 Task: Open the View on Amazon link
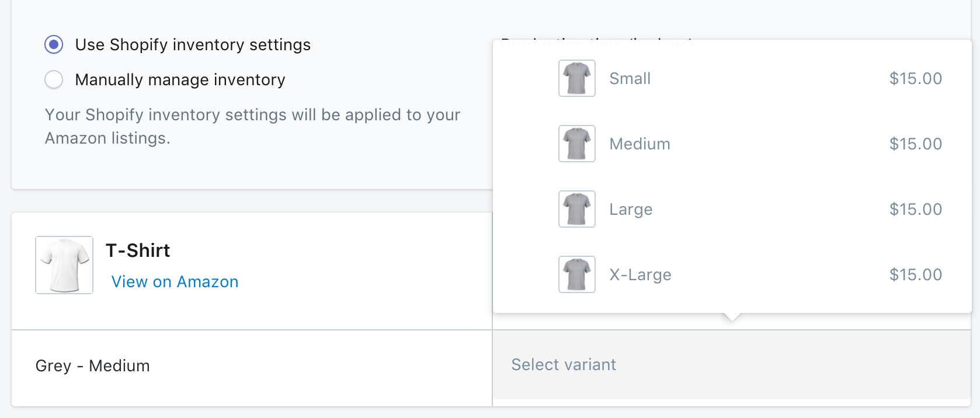pyautogui.click(x=175, y=282)
